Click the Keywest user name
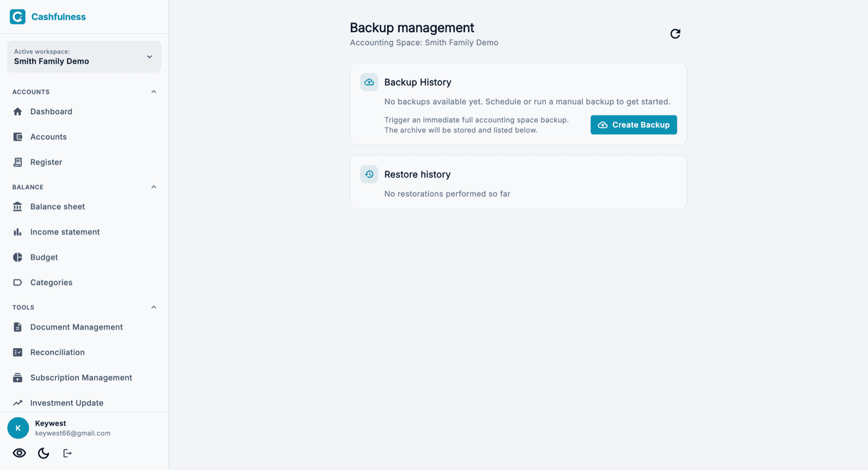The image size is (868, 470). (x=51, y=423)
